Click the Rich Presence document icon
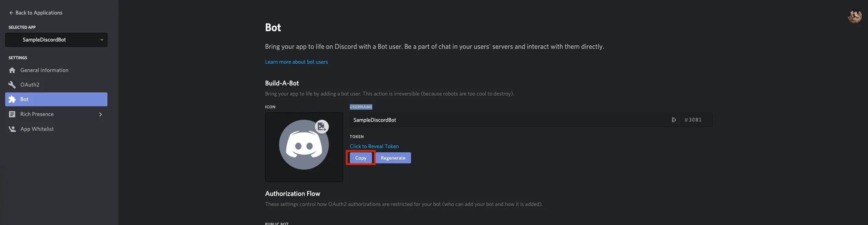The height and width of the screenshot is (225, 868). [x=12, y=114]
